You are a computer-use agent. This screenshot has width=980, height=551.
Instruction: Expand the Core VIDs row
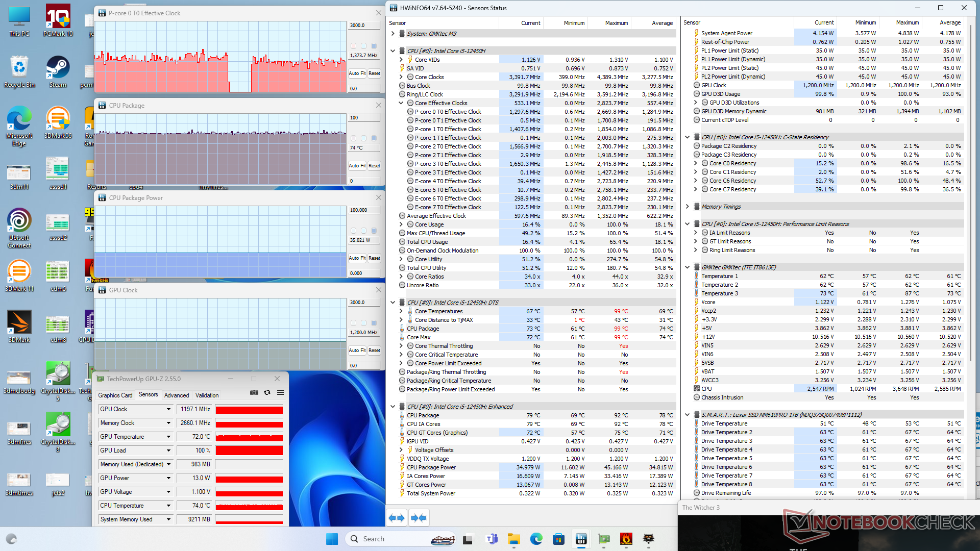click(x=401, y=60)
